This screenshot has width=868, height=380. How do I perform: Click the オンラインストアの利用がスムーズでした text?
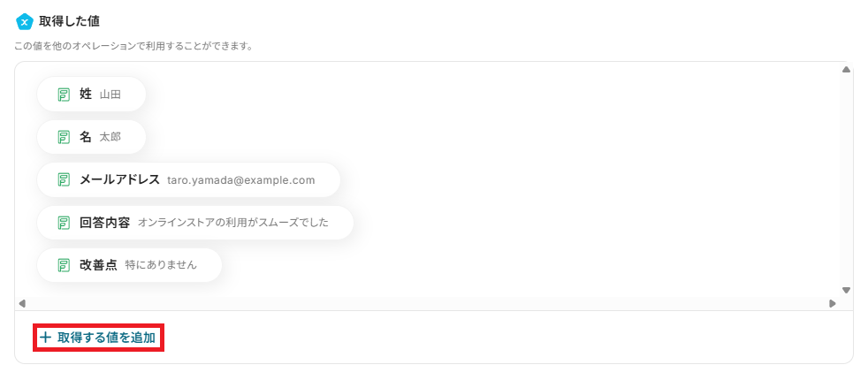tap(233, 223)
